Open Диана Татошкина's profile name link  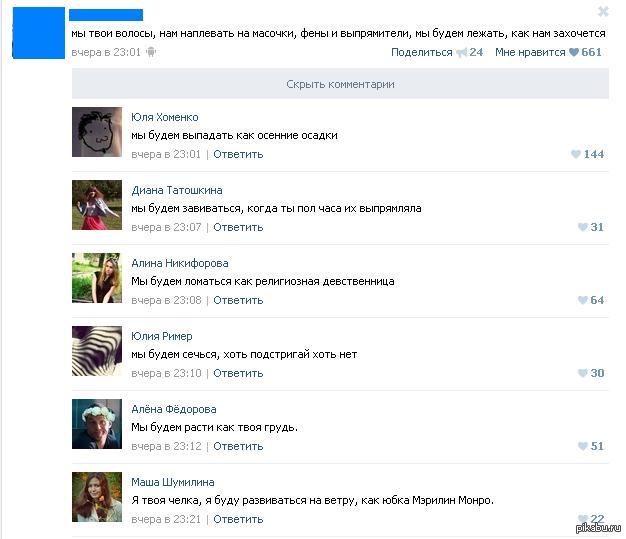(x=177, y=190)
